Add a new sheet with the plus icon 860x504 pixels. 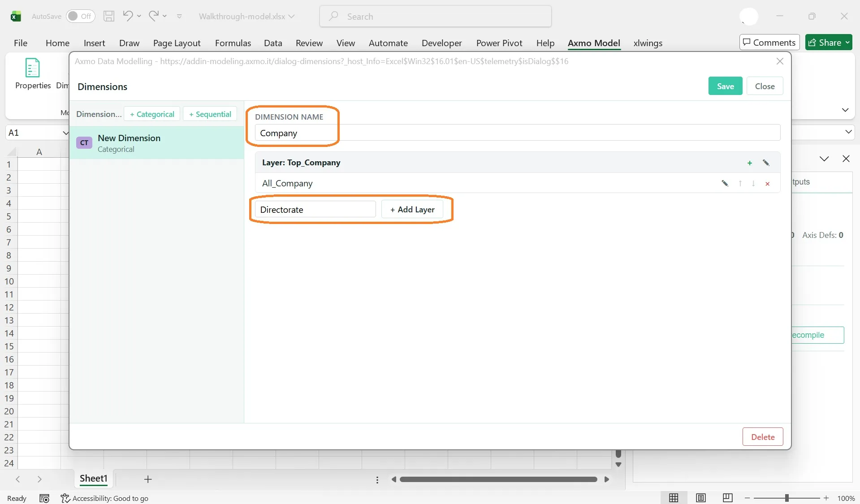click(148, 479)
